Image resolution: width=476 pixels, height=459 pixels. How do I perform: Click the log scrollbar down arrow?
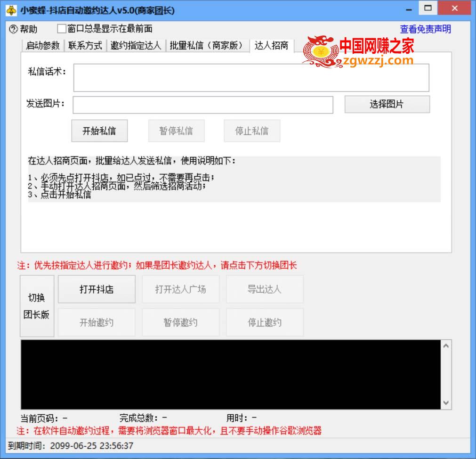(x=446, y=403)
